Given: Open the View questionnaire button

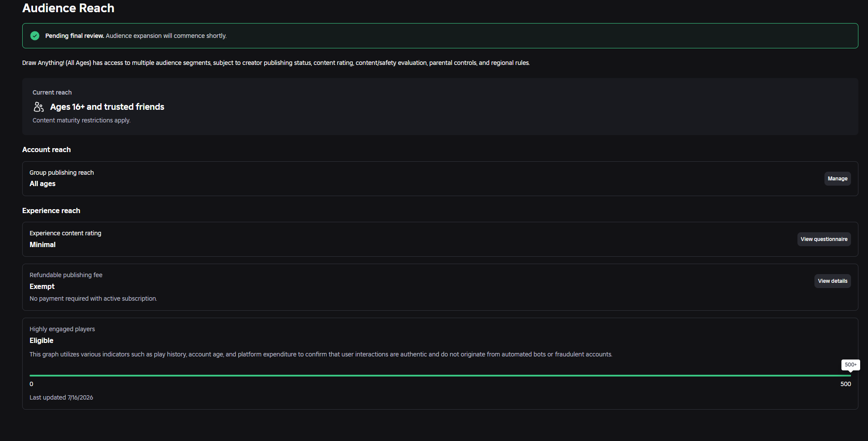Looking at the screenshot, I should 824,239.
